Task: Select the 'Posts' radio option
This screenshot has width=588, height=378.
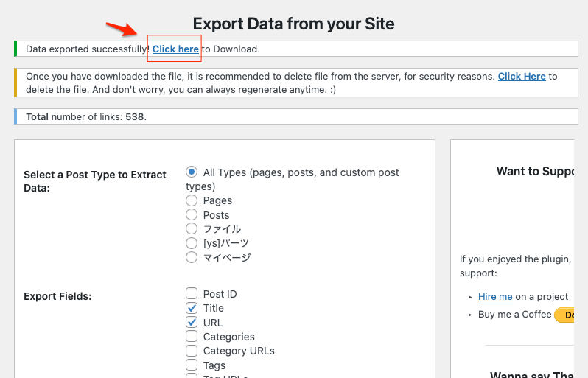Action: 192,215
